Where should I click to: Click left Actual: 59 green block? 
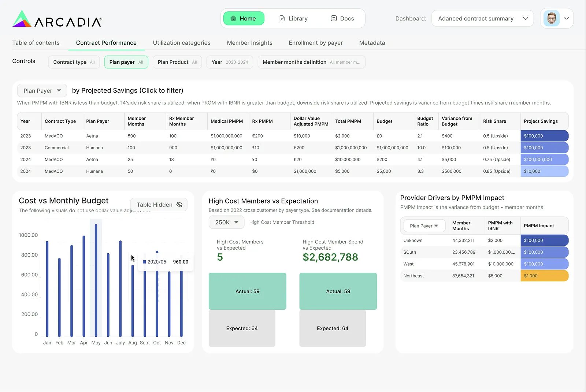(248, 291)
